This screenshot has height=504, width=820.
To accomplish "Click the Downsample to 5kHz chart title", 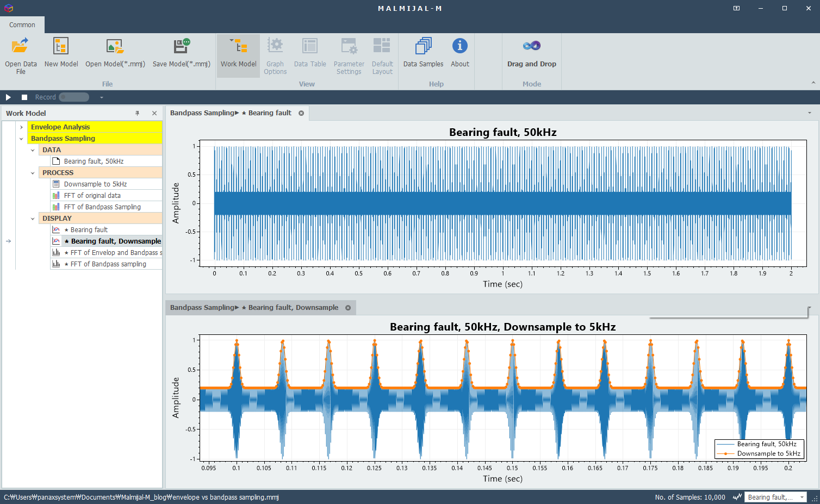I will pyautogui.click(x=503, y=327).
